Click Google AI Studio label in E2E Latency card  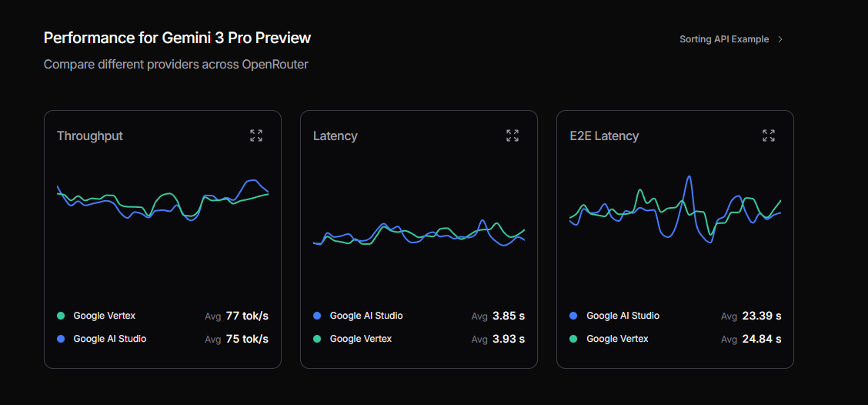[x=623, y=316]
